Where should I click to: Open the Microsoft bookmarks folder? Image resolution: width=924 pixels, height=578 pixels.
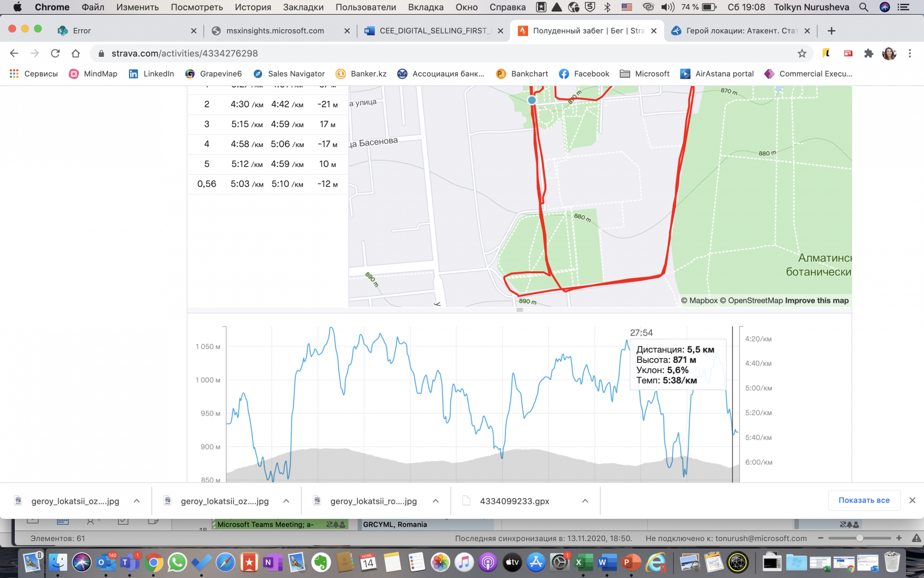pyautogui.click(x=644, y=74)
